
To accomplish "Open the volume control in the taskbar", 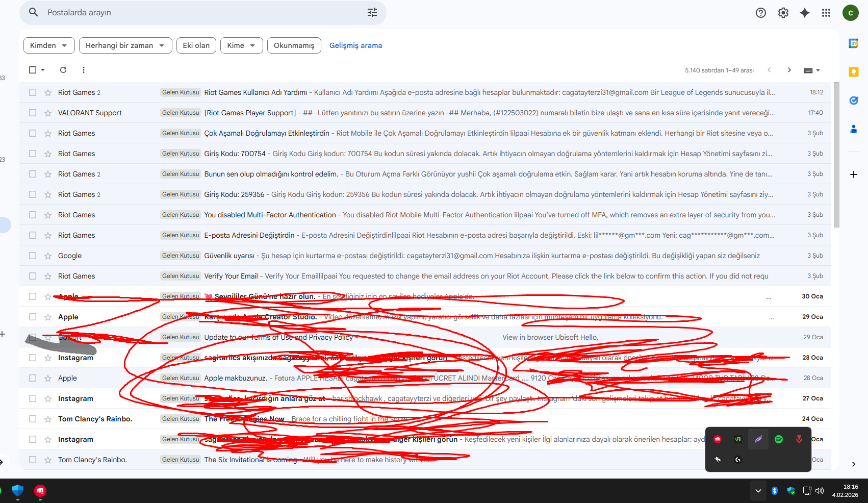I will pos(820,491).
